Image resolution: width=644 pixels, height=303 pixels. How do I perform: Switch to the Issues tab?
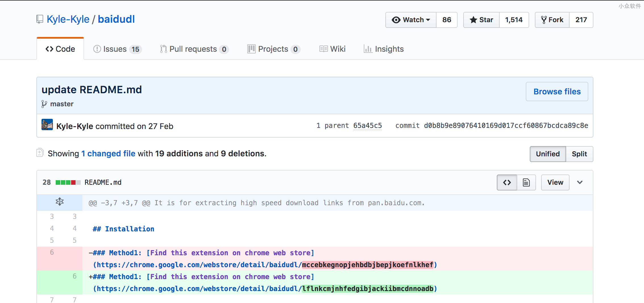click(117, 49)
